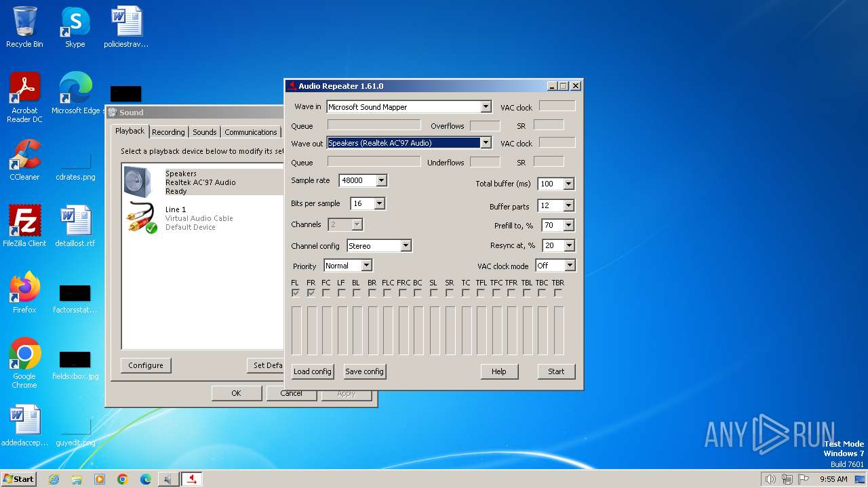Open the Buffer parts dropdown
This screenshot has width=868, height=488.
(x=568, y=206)
